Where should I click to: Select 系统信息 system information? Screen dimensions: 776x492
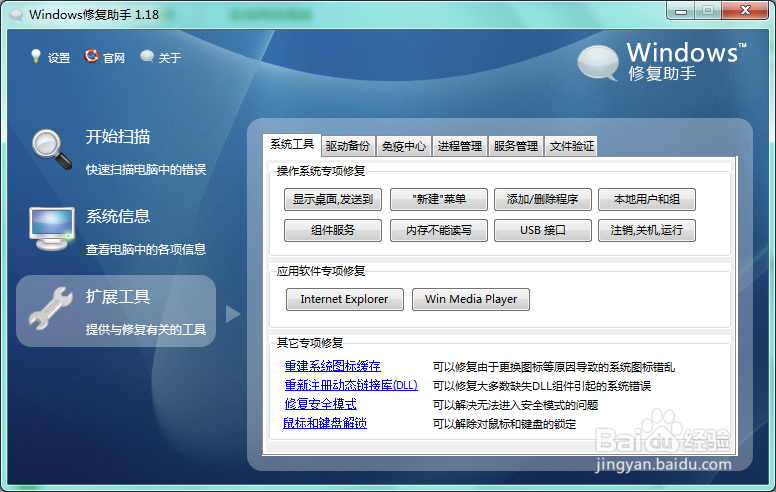(x=118, y=216)
